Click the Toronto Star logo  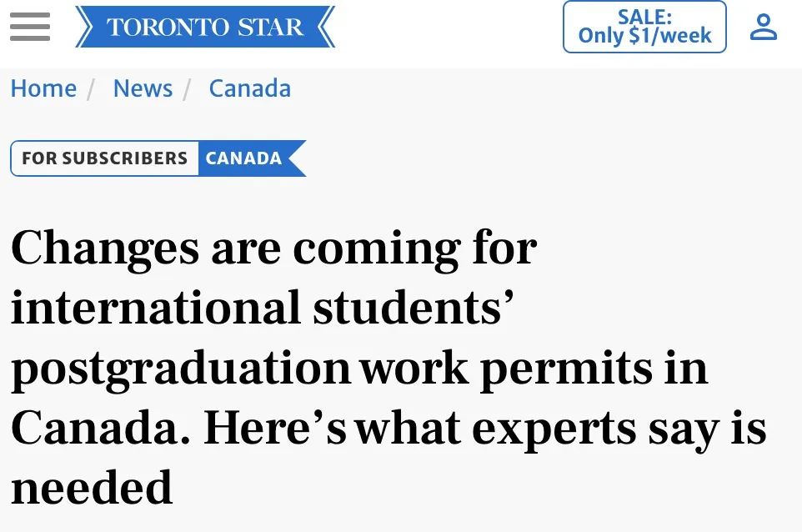pos(204,27)
